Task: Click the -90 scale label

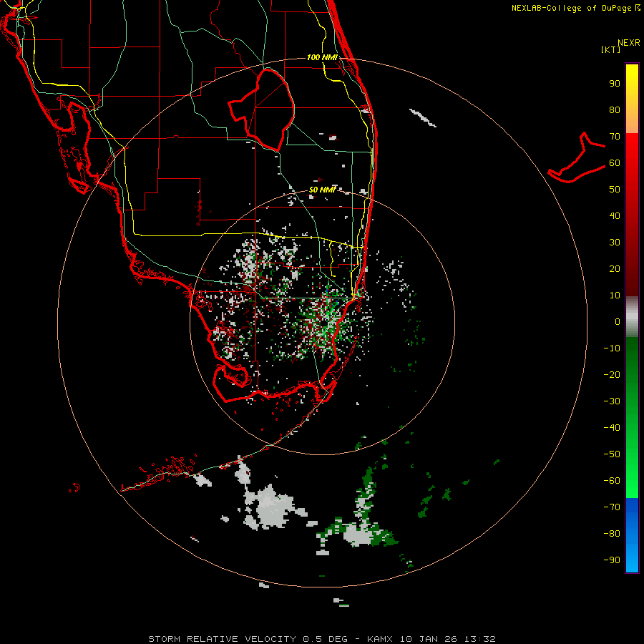Action: (612, 560)
